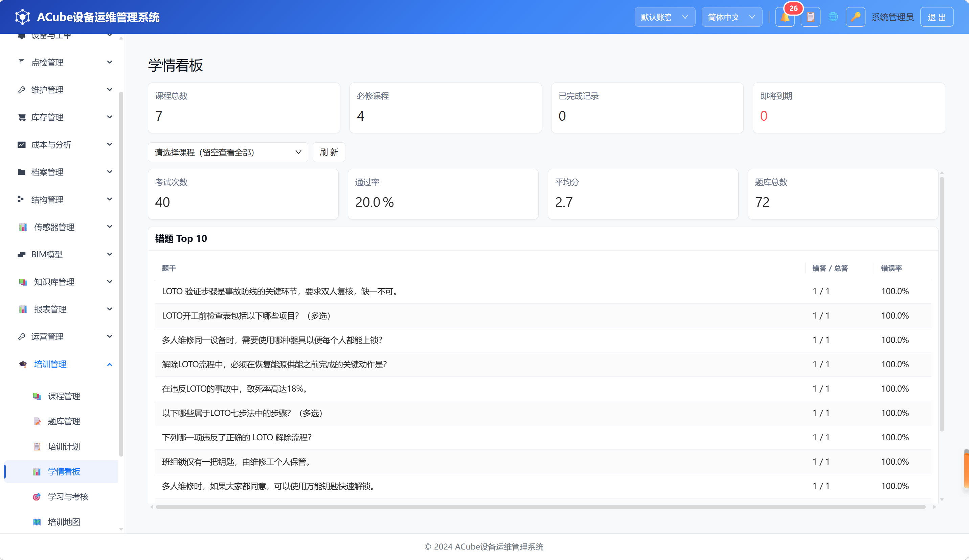The height and width of the screenshot is (560, 969).
Task: Click the 退出 logout button
Action: 937,17
